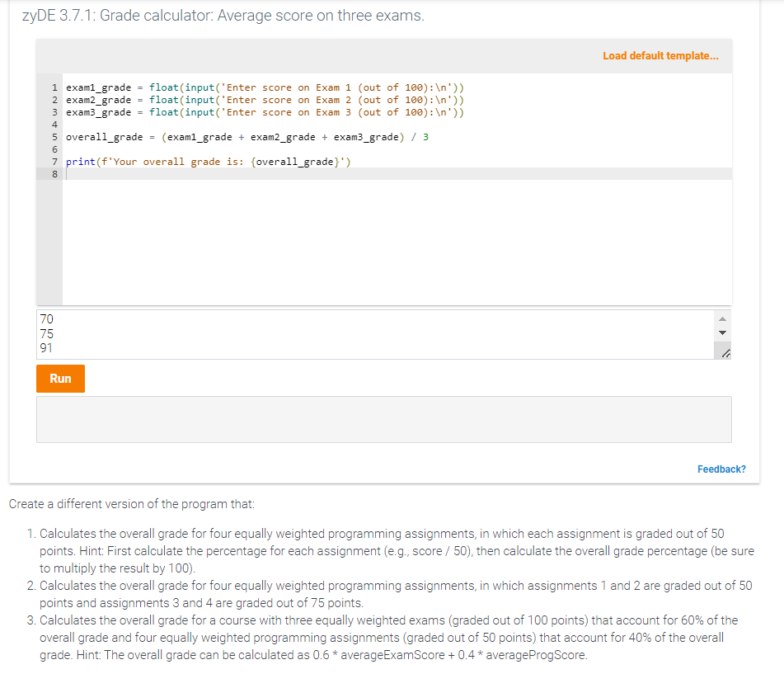Click the scroll-down arrow beside the input box
The height and width of the screenshot is (674, 784).
point(722,332)
